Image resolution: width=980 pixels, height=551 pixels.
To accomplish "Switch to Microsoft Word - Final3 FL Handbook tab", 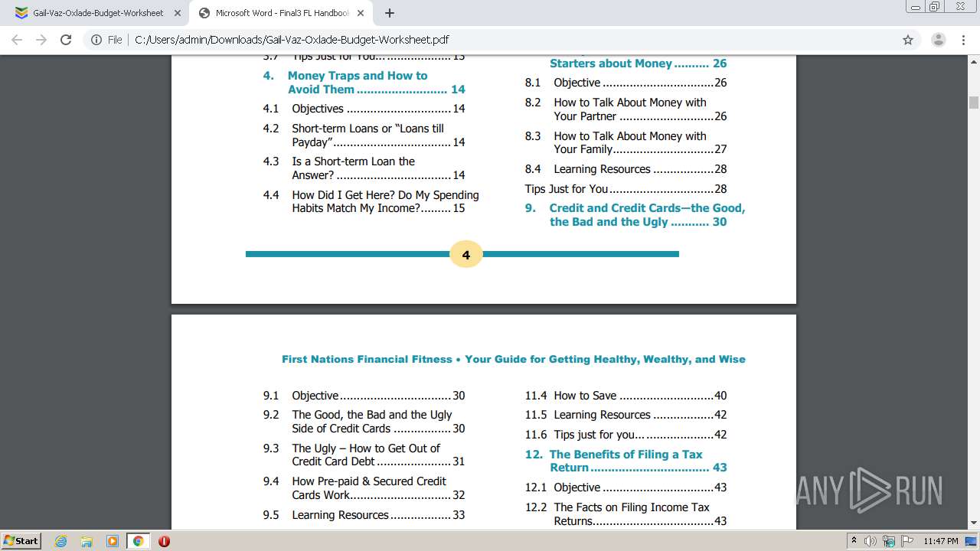I will click(282, 13).
